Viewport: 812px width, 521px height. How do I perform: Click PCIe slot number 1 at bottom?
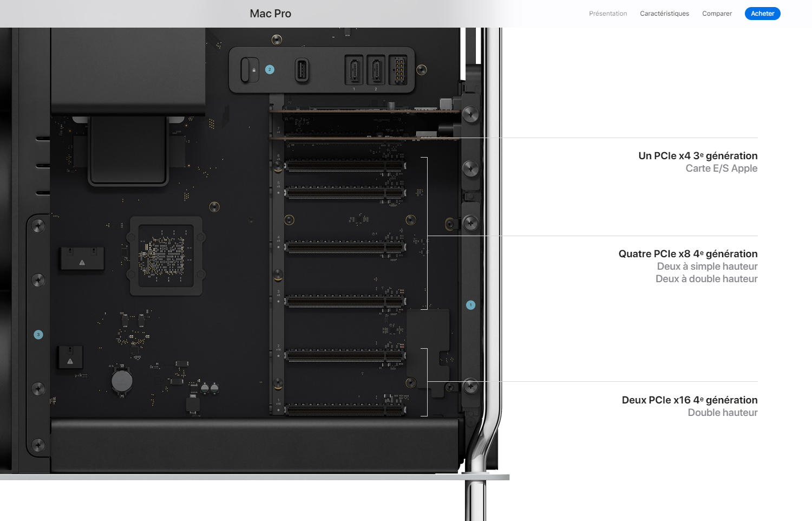(x=345, y=409)
